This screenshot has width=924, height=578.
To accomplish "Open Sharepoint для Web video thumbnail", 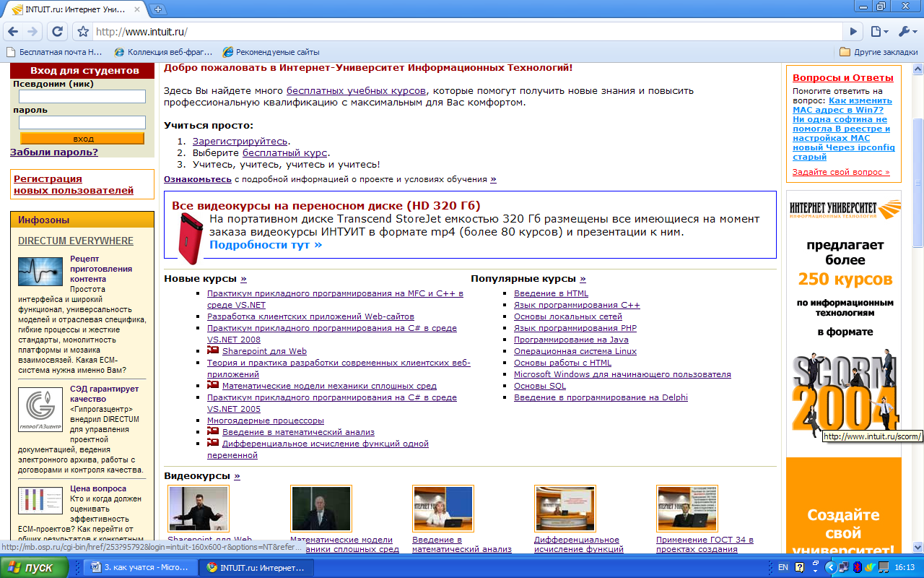I will click(199, 509).
